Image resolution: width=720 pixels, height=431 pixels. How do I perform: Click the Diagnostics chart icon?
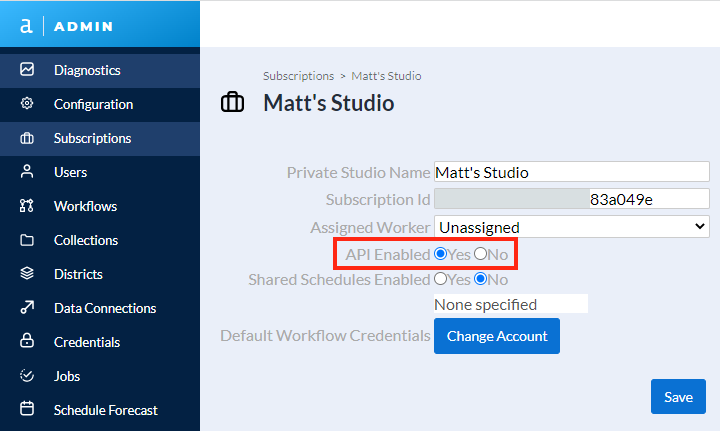27,70
